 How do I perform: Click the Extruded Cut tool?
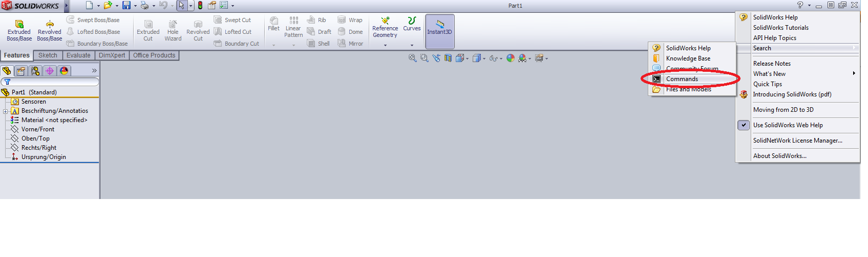148,31
